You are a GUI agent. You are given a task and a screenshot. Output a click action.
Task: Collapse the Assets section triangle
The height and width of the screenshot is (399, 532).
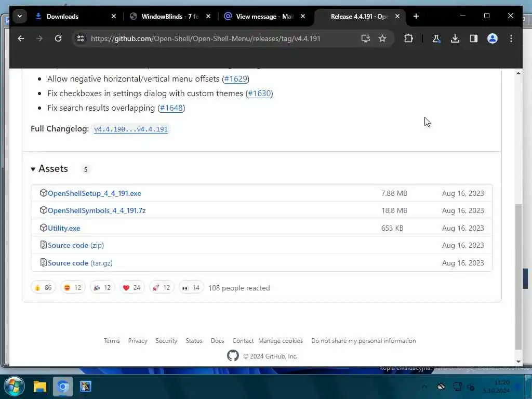(33, 169)
